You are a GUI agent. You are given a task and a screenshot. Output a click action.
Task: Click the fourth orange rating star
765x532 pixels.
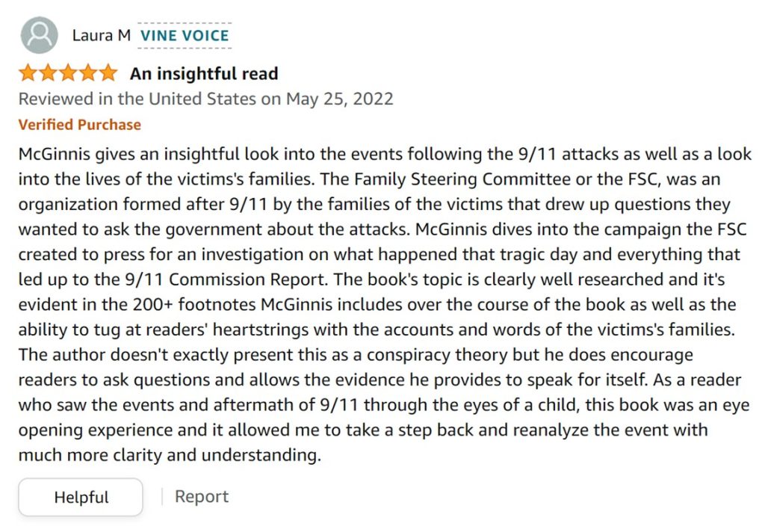[88, 73]
